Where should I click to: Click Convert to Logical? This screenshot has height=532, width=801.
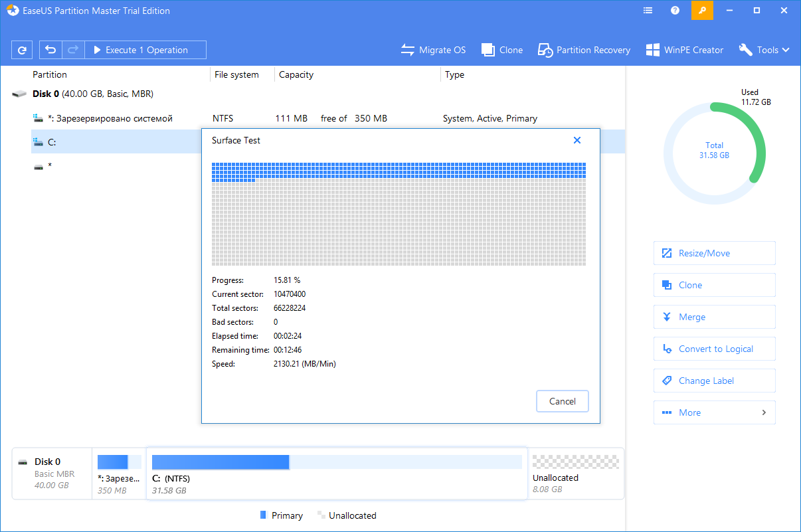coord(715,349)
